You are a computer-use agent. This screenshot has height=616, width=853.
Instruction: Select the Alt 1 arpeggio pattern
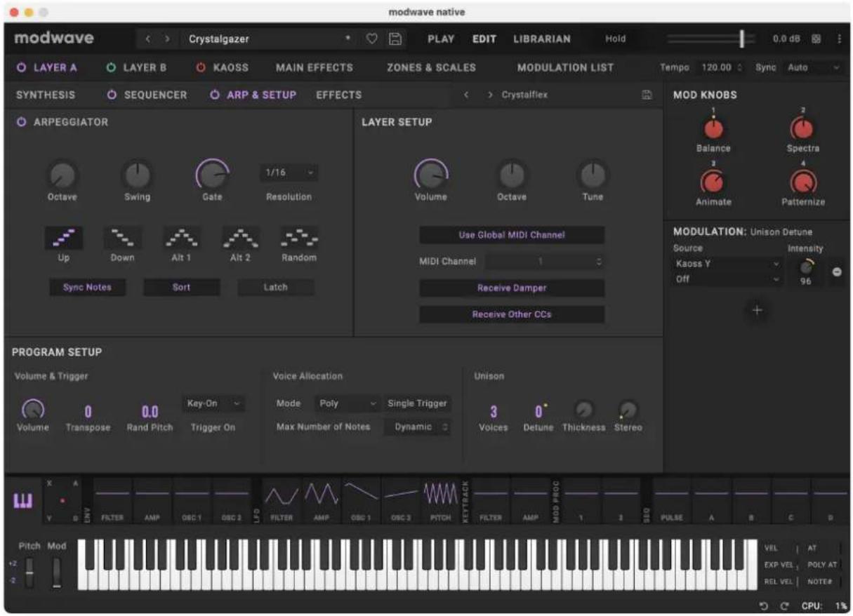(x=181, y=238)
